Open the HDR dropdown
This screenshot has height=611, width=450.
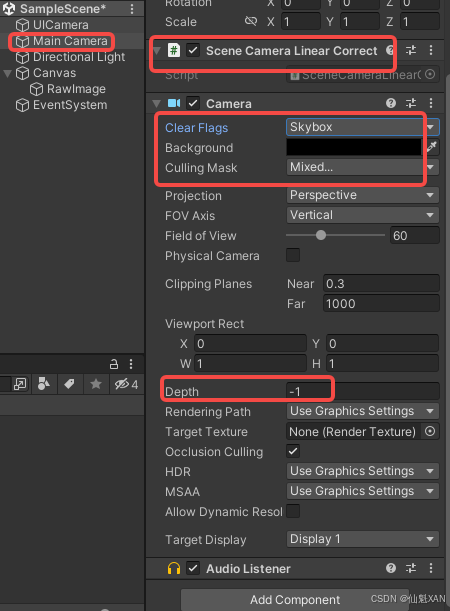coord(363,471)
